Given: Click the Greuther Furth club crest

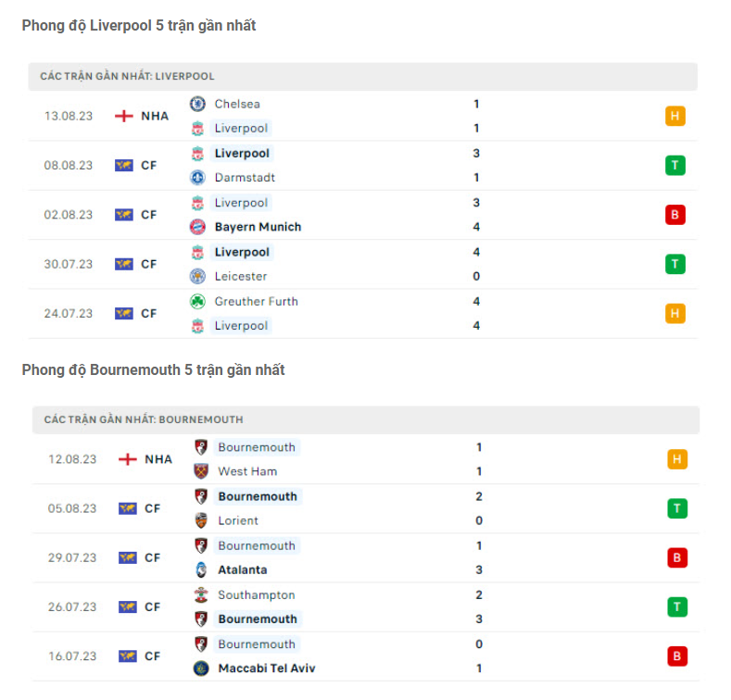Looking at the screenshot, I should coord(197,301).
